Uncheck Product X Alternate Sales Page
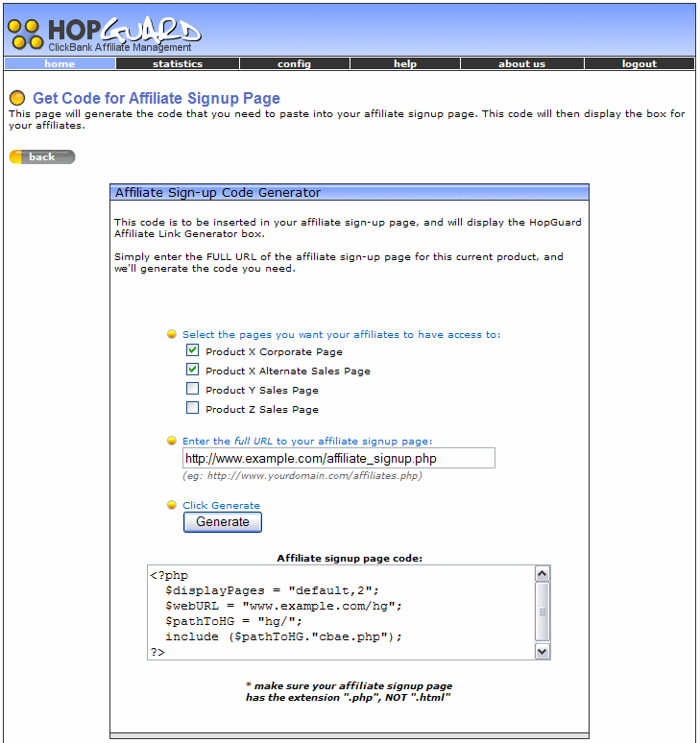The height and width of the screenshot is (743, 700). click(x=192, y=370)
